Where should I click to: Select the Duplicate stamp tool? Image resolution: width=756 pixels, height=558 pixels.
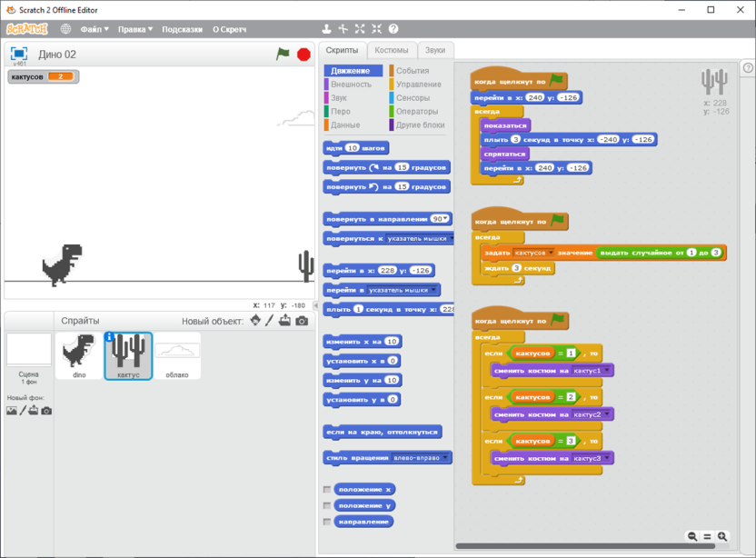tap(326, 29)
